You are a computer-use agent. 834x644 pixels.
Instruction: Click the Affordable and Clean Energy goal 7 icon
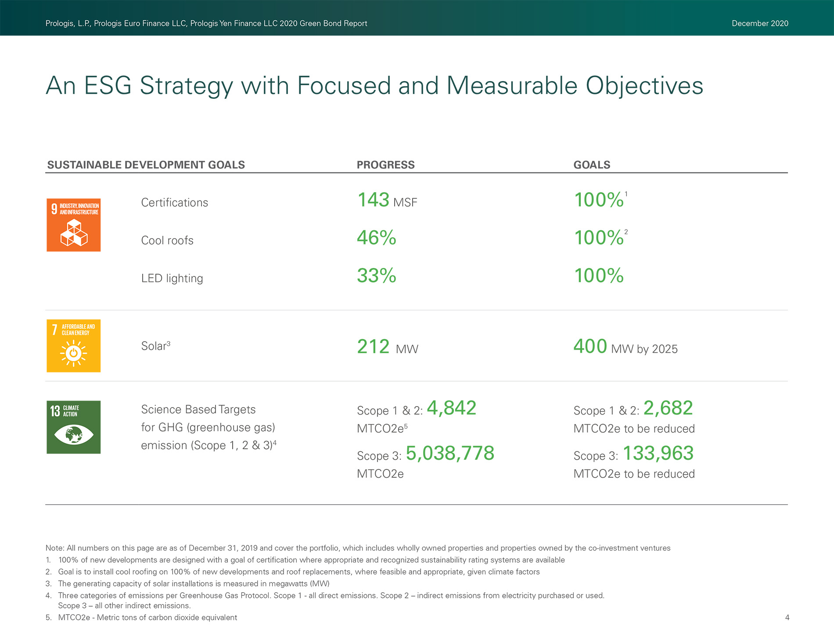tap(73, 346)
